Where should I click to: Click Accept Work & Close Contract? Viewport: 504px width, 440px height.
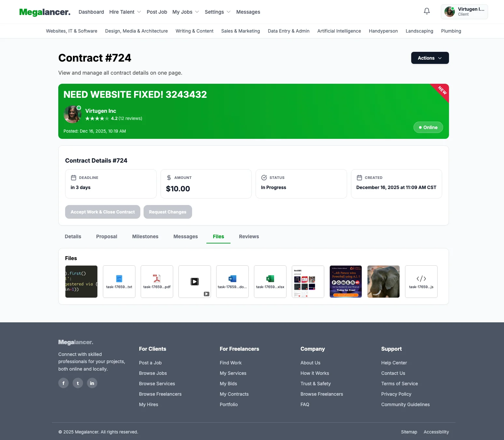coord(103,212)
